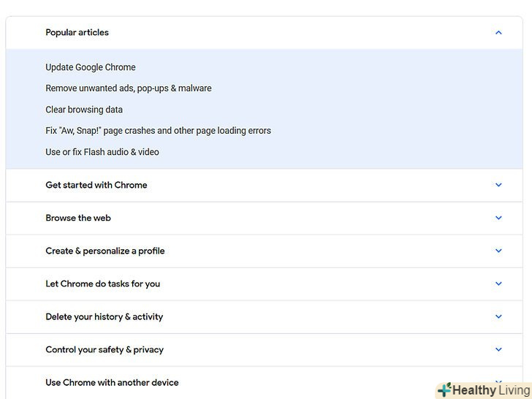Image resolution: width=532 pixels, height=399 pixels.
Task: Expand the Browse the web heading
Action: pos(78,218)
